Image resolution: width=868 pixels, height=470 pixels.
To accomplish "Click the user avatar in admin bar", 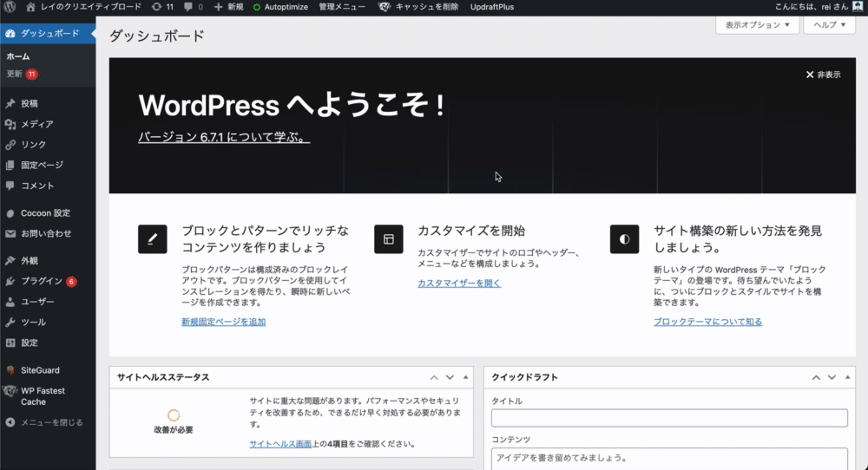I will (858, 7).
